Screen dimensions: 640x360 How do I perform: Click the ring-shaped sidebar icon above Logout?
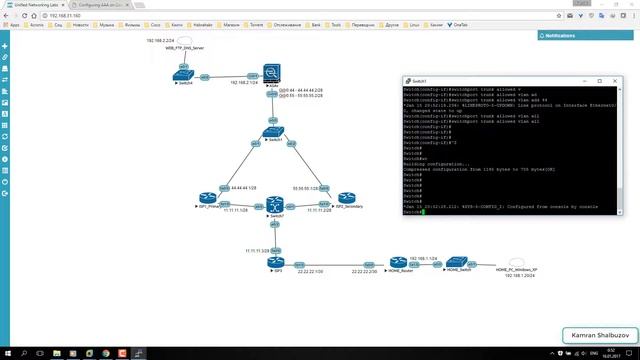pyautogui.click(x=5, y=182)
